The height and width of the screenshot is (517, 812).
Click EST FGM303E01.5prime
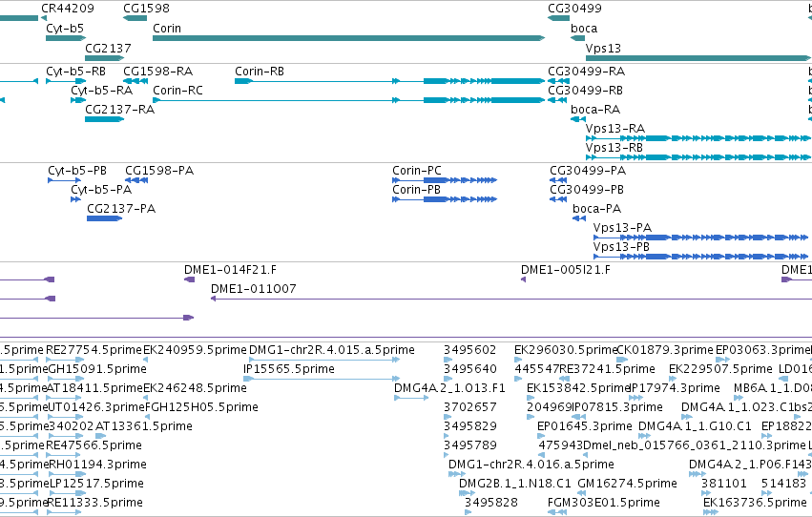click(x=556, y=512)
